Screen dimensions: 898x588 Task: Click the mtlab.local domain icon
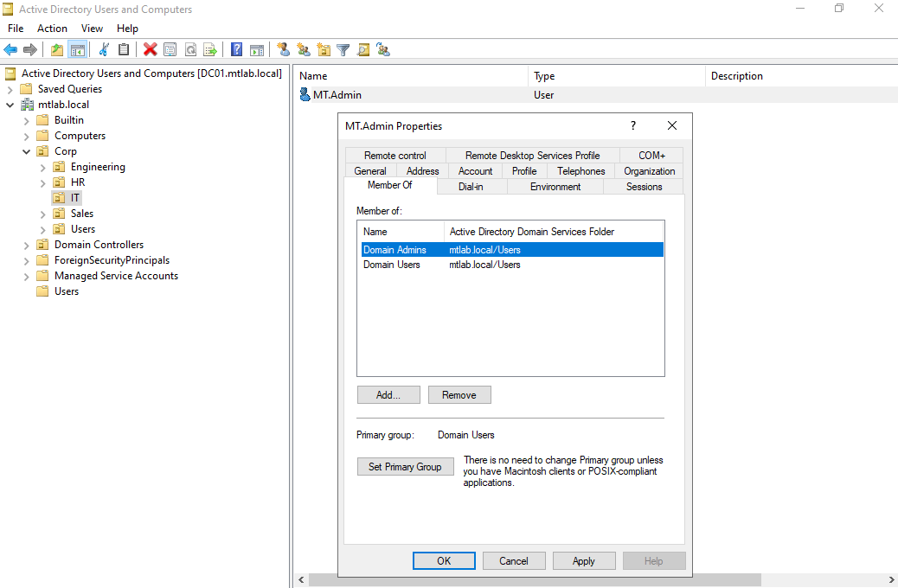click(27, 105)
